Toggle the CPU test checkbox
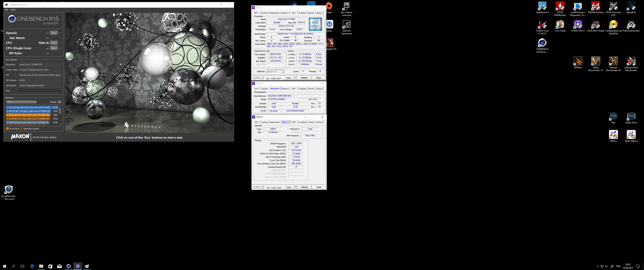Image resolution: width=644 pixels, height=270 pixels. tap(60, 43)
